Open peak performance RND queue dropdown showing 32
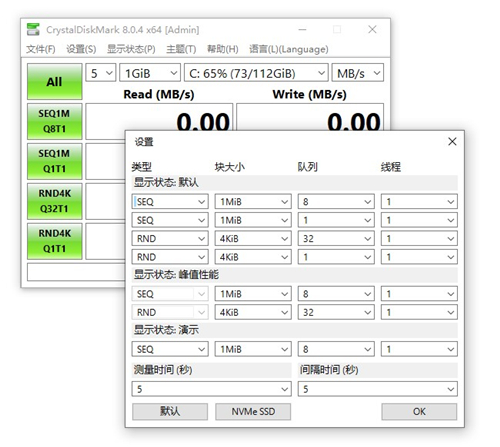This screenshot has width=500, height=447. pos(336,312)
